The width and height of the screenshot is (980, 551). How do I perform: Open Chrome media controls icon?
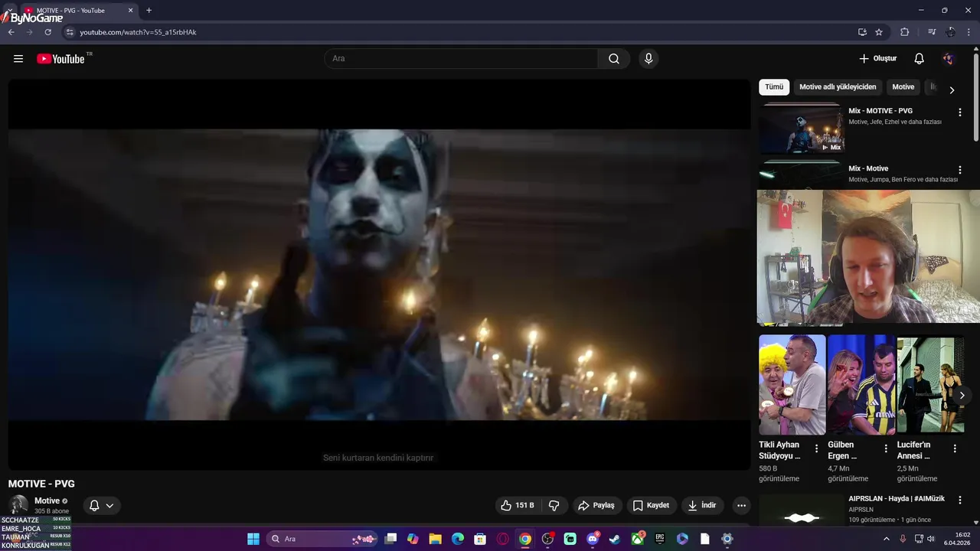(932, 32)
